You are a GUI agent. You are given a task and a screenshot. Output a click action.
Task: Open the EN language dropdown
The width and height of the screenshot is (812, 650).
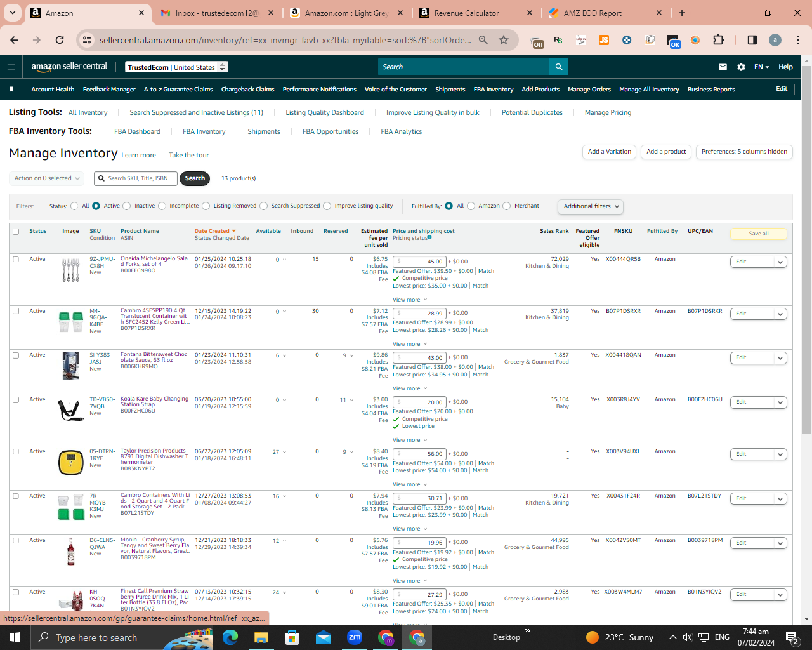[761, 67]
